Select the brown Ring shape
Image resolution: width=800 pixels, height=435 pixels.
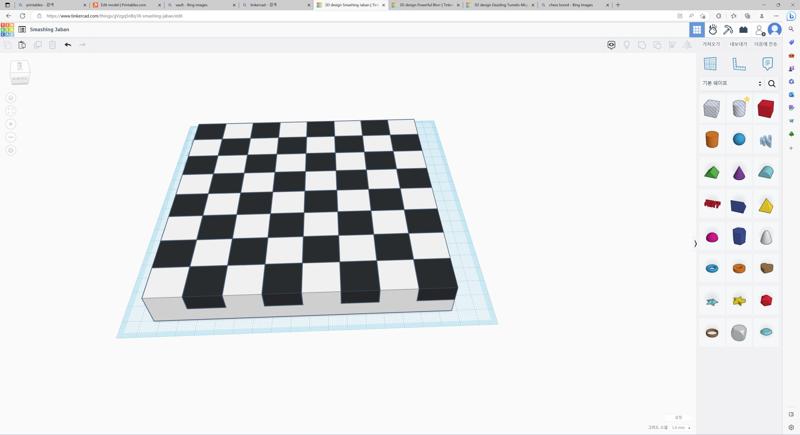click(712, 332)
